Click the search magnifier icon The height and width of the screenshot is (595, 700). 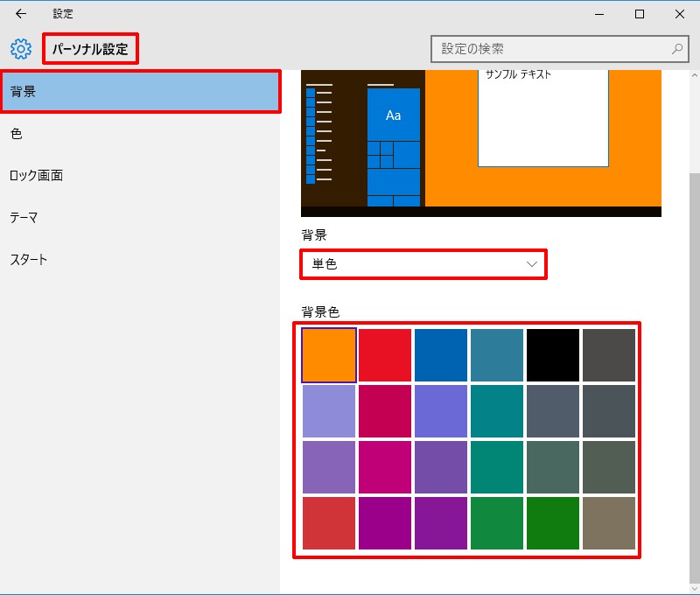[x=677, y=49]
